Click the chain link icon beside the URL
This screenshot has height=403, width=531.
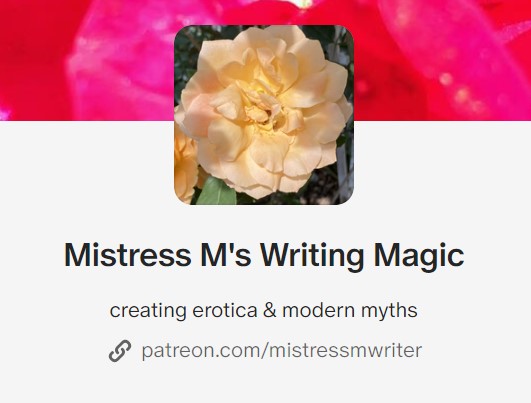coord(120,351)
